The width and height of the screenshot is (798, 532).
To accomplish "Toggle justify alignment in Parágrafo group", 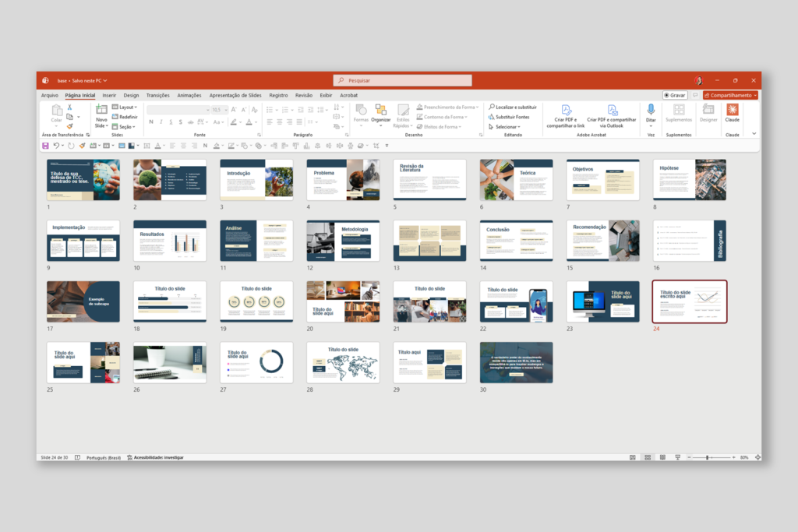I will pos(299,122).
